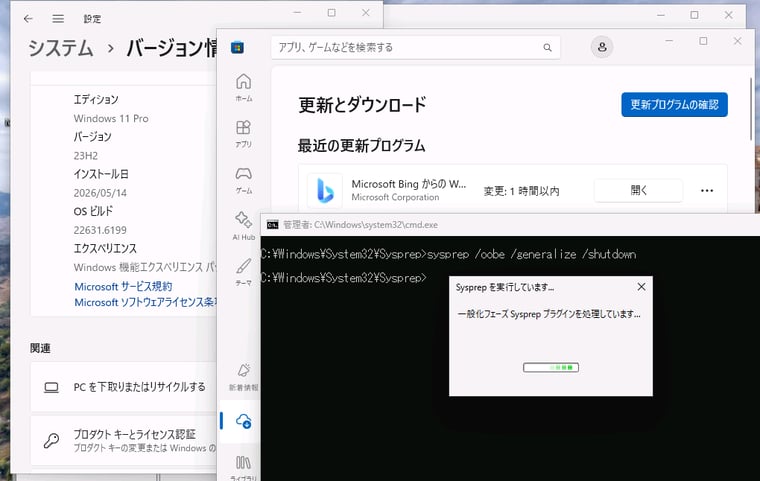Click the Sysprep progress bar

point(551,368)
